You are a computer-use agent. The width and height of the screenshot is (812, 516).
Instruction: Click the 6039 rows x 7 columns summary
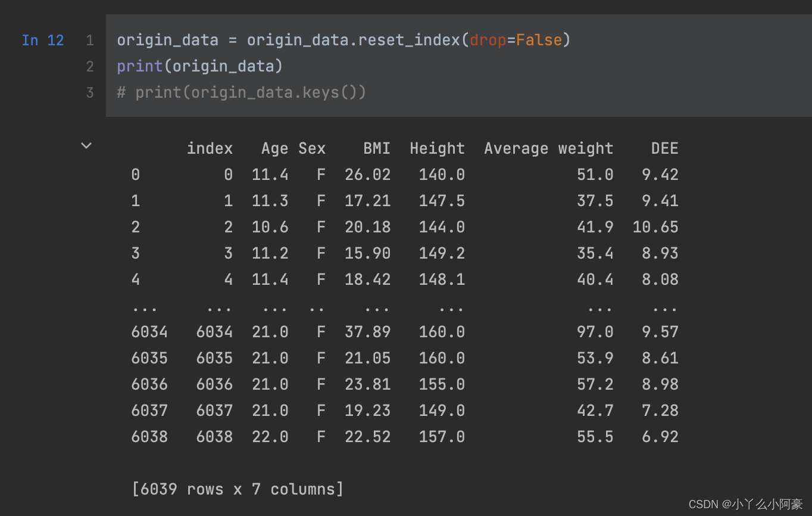[x=238, y=489]
